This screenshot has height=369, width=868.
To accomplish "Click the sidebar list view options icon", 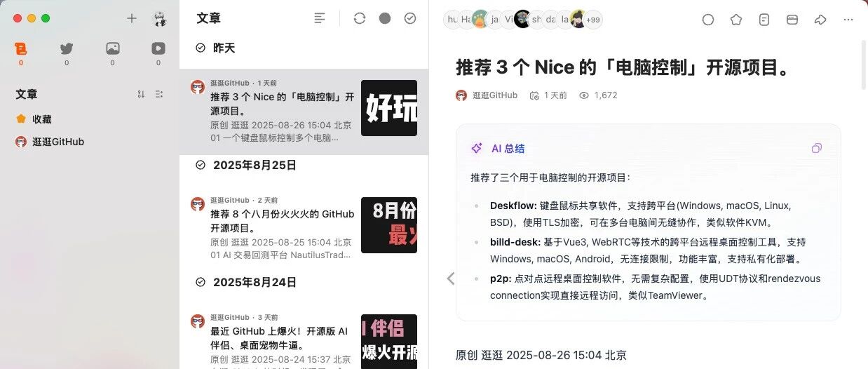I will pos(158,94).
